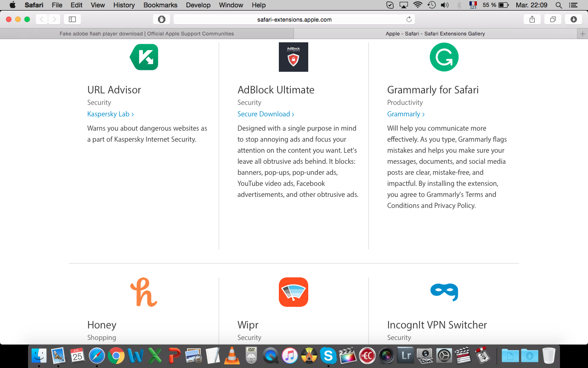Viewport: 588px width, 368px height.
Task: Add a new tab with the plus button
Action: click(x=582, y=34)
